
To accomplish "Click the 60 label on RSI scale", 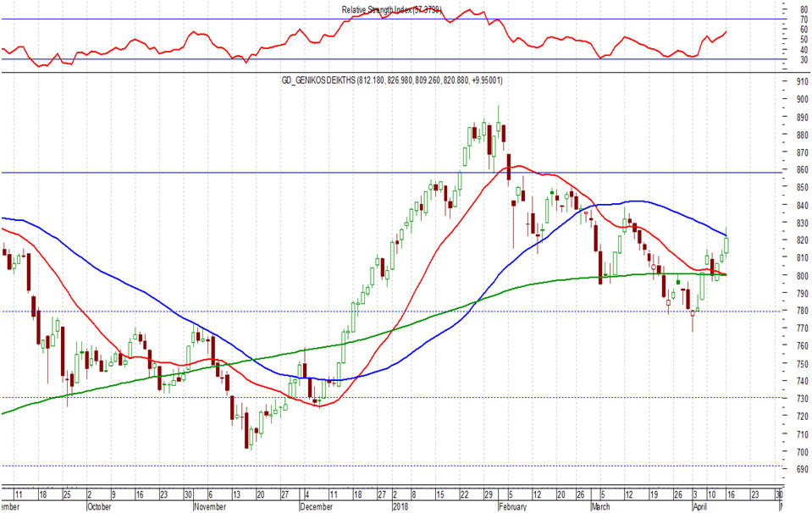I will click(x=804, y=30).
